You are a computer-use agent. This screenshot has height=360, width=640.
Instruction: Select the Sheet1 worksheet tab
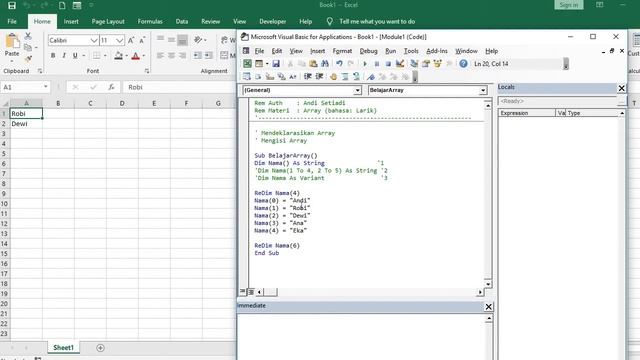coord(63,347)
